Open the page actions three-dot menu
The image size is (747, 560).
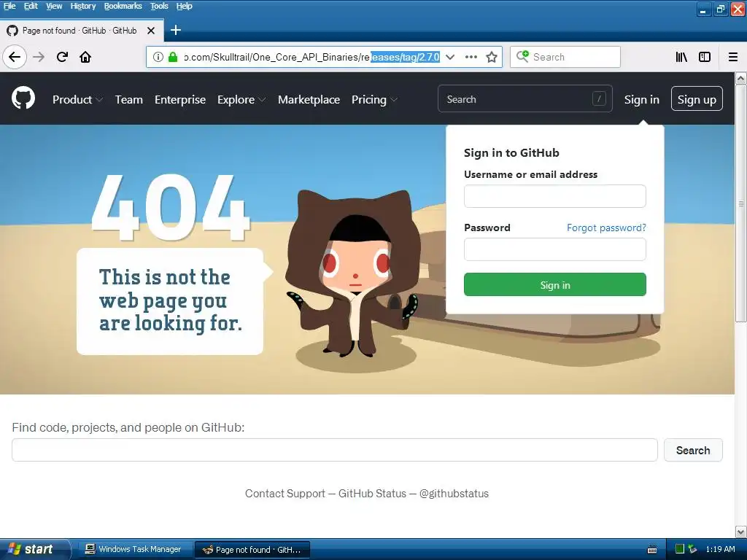(471, 57)
